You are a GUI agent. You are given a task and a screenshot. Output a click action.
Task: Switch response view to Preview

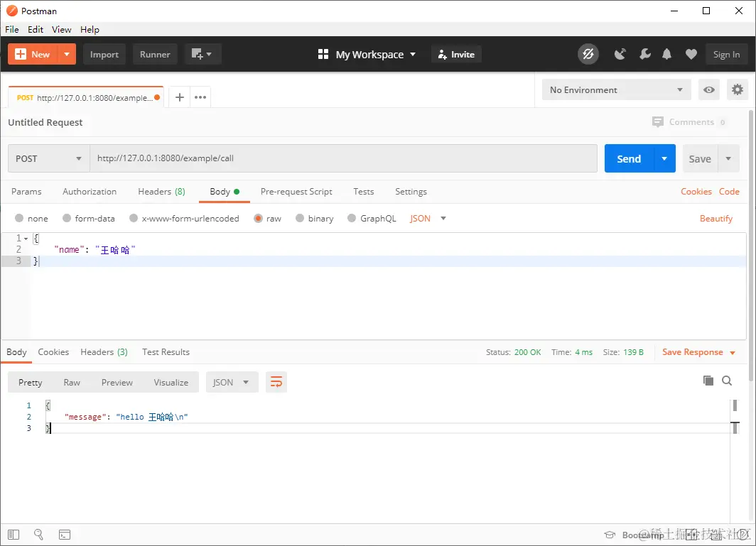(x=117, y=382)
